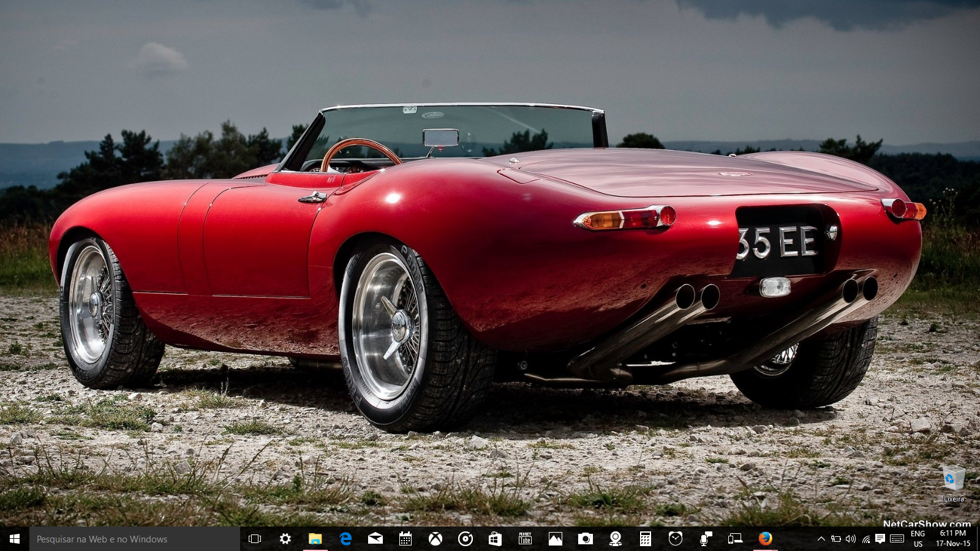Open the touch keyboard

[897, 539]
